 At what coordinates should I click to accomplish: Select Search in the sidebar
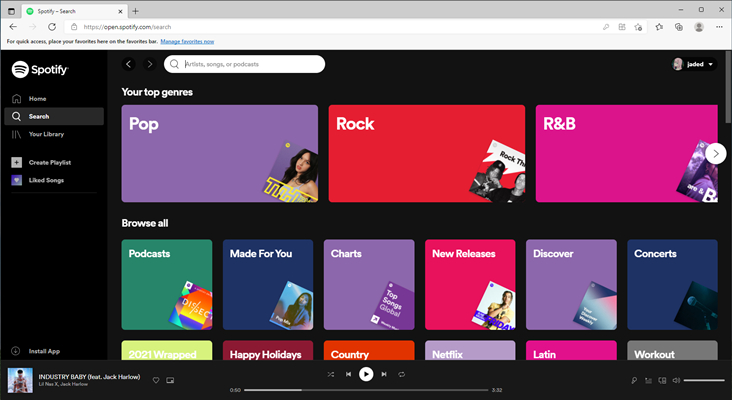(54, 116)
